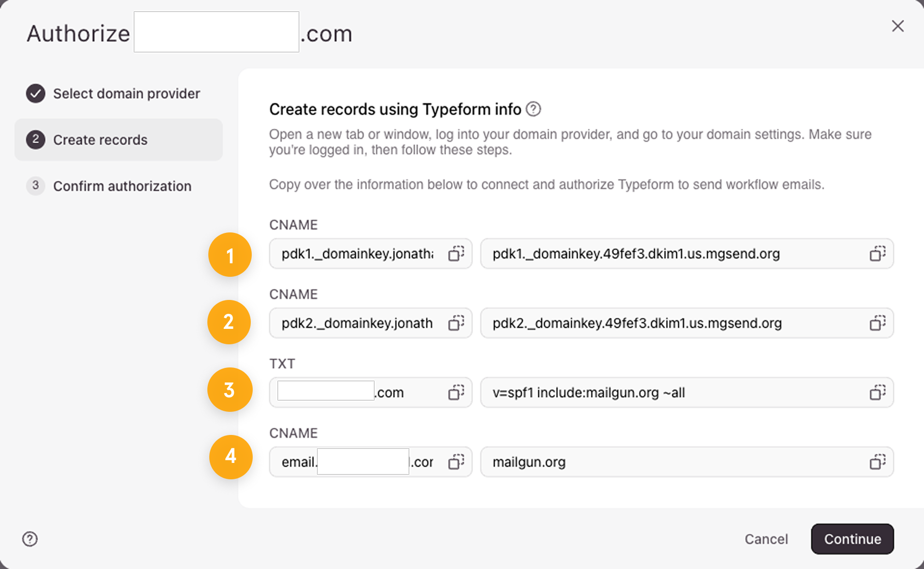Copy the pdk1 dkim1 mgsend.org value

coord(877,254)
